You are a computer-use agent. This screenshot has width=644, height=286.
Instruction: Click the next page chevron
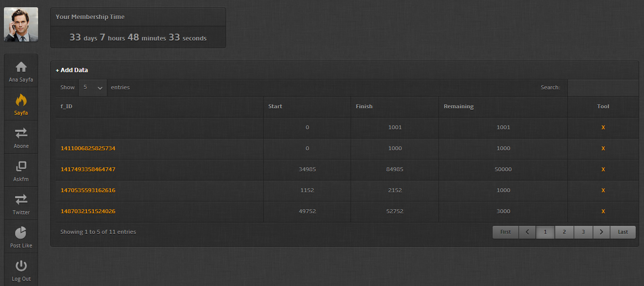click(602, 232)
